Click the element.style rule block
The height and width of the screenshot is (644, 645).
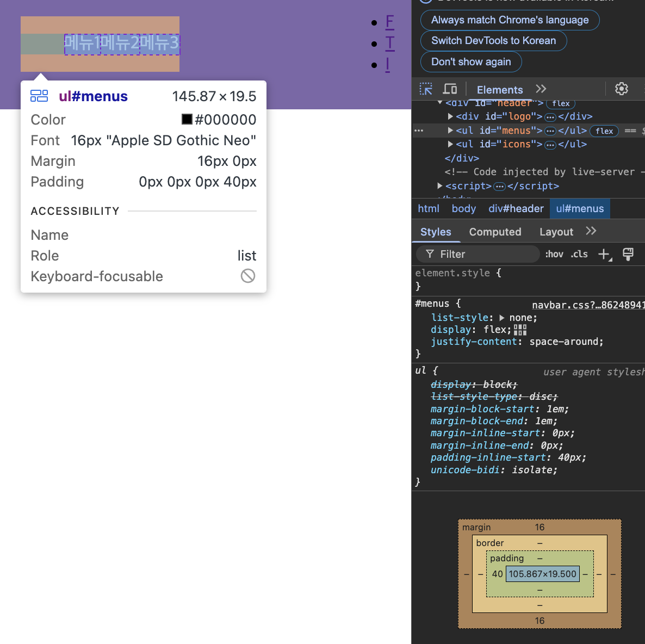pyautogui.click(x=528, y=279)
